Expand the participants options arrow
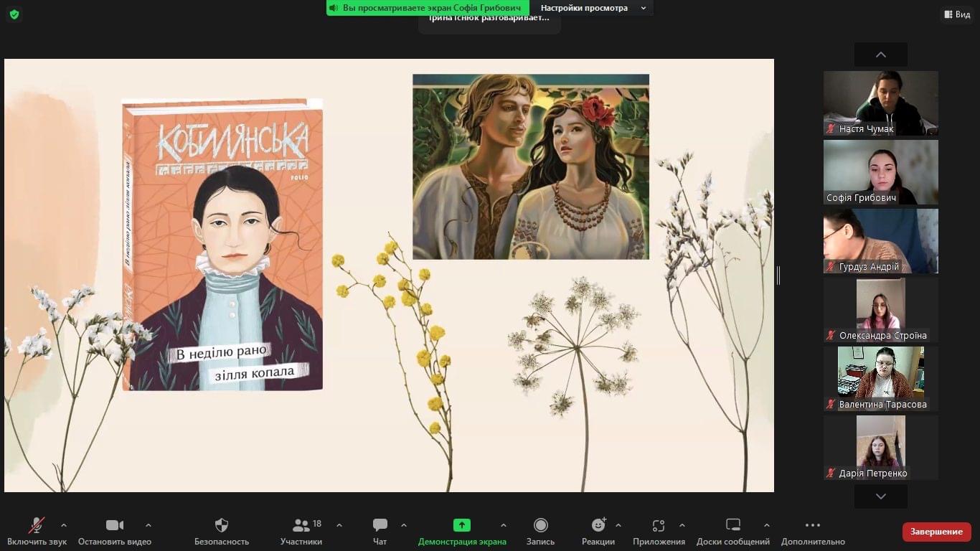 tap(339, 525)
